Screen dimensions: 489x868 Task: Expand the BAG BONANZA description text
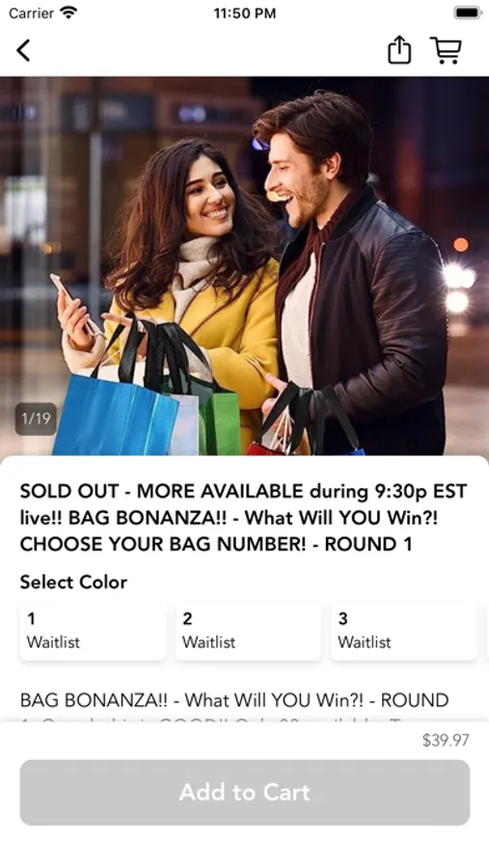coord(234,700)
